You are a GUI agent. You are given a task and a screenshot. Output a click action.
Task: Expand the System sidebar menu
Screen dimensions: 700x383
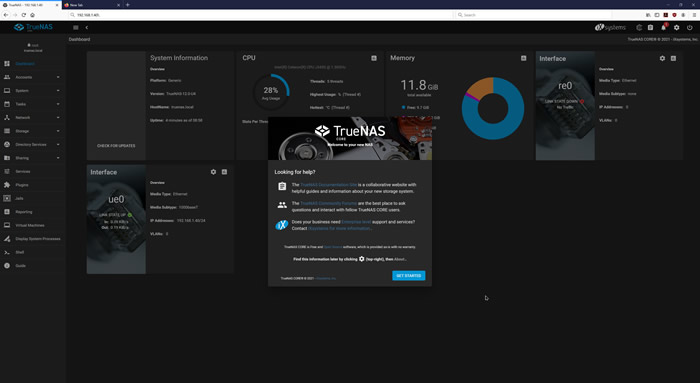pos(33,91)
